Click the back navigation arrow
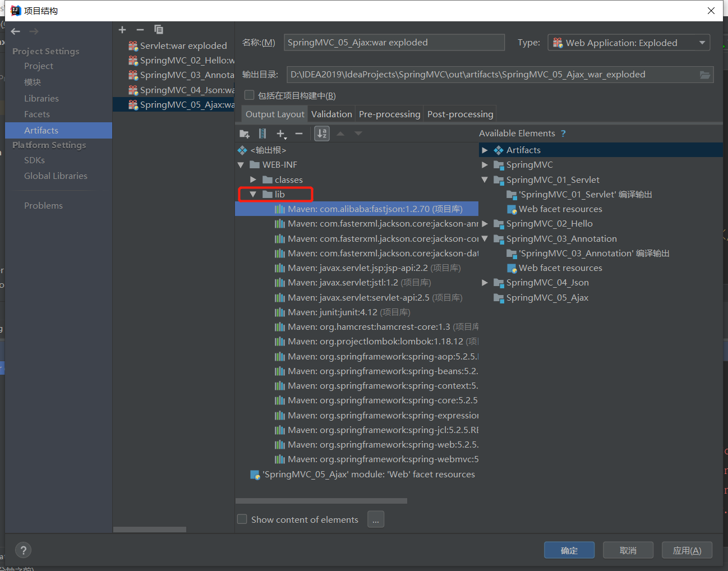The width and height of the screenshot is (728, 571). coord(16,31)
